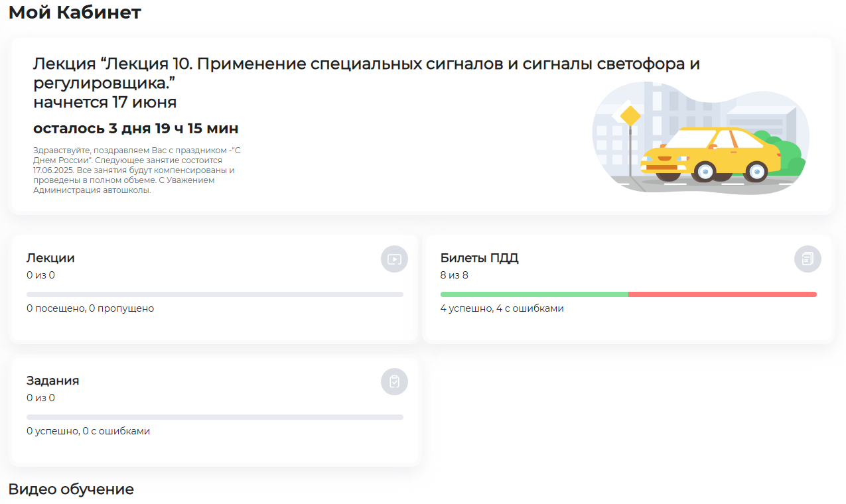The height and width of the screenshot is (504, 846).
Task: Click the empty Задания progress bar
Action: click(x=215, y=417)
